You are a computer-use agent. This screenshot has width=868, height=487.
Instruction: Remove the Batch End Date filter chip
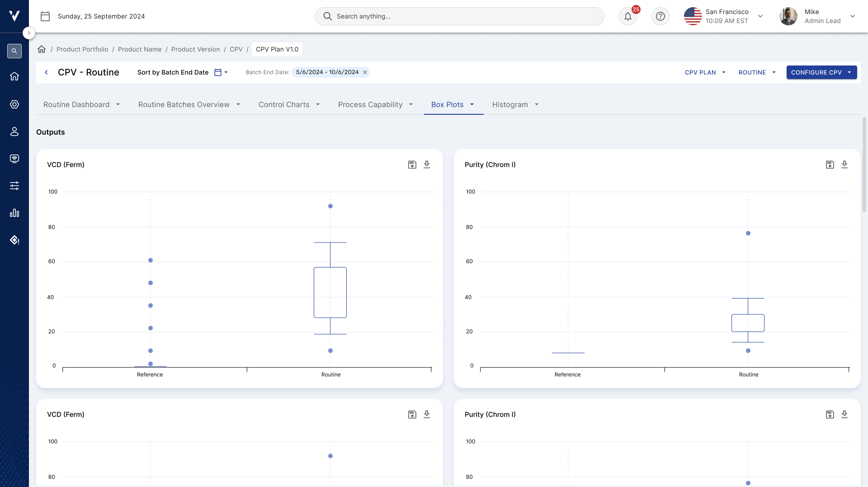[365, 72]
